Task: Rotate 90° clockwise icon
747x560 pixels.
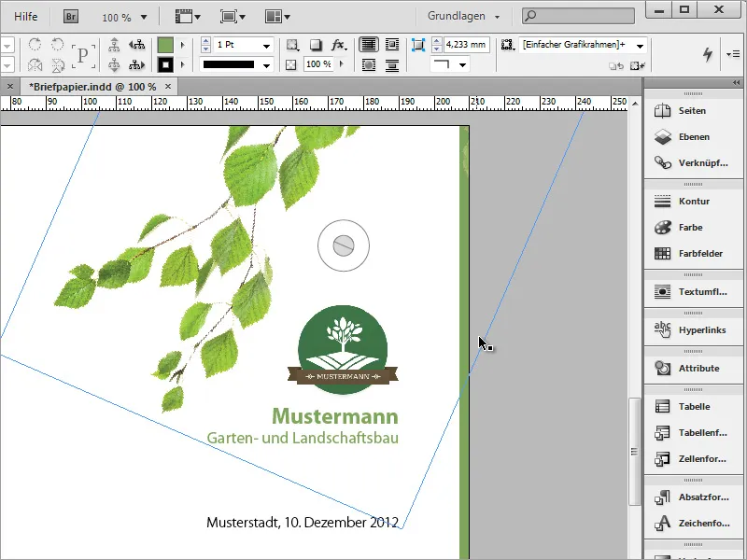Action: tap(35, 45)
